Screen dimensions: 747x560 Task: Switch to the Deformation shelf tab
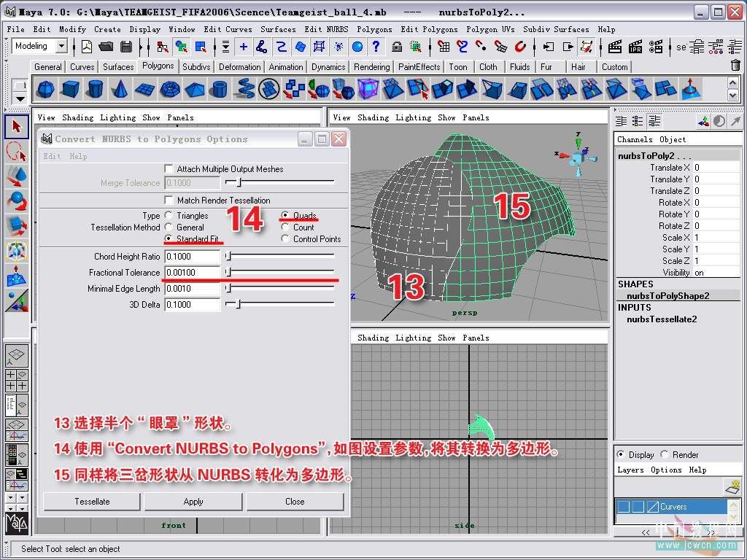[x=239, y=66]
